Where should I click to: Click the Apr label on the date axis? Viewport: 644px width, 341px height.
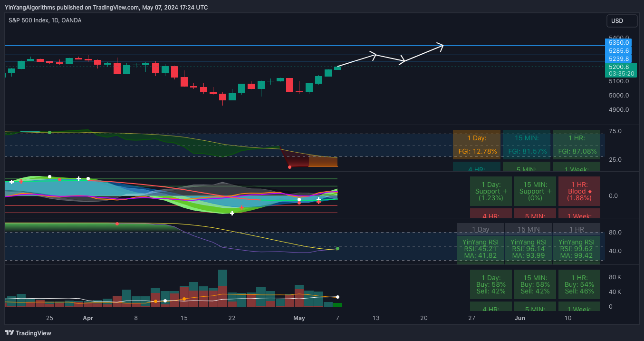click(x=88, y=318)
